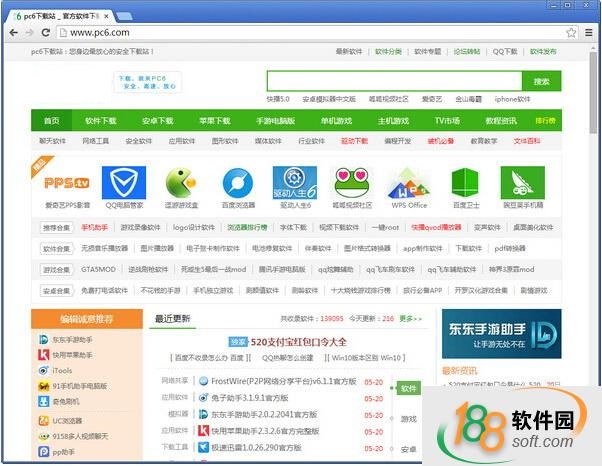The width and height of the screenshot is (602, 466).
Task: Select 苹果下载 in green navigation bar
Action: (x=215, y=121)
